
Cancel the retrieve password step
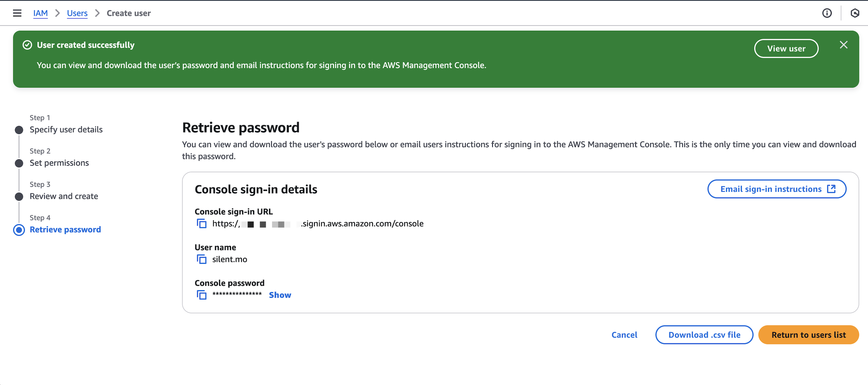[x=624, y=334]
